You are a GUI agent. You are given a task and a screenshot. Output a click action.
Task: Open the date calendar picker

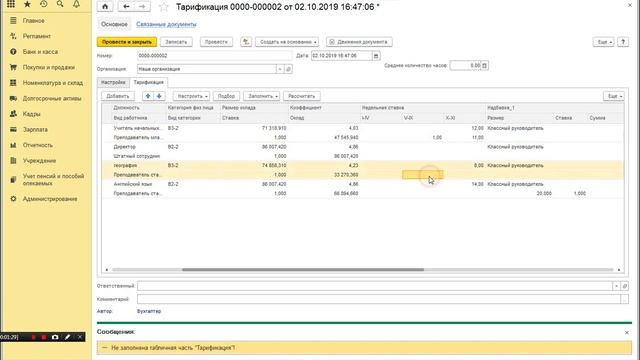(376, 56)
